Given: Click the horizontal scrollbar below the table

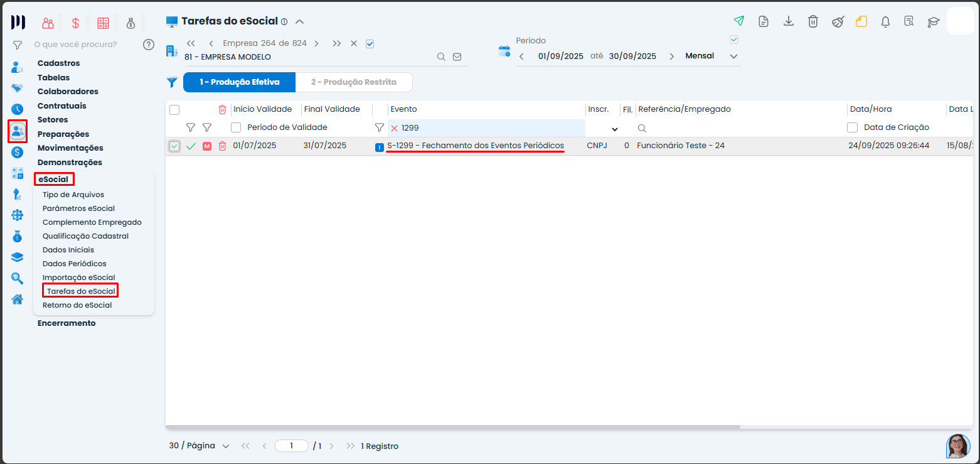Looking at the screenshot, I should click(453, 427).
